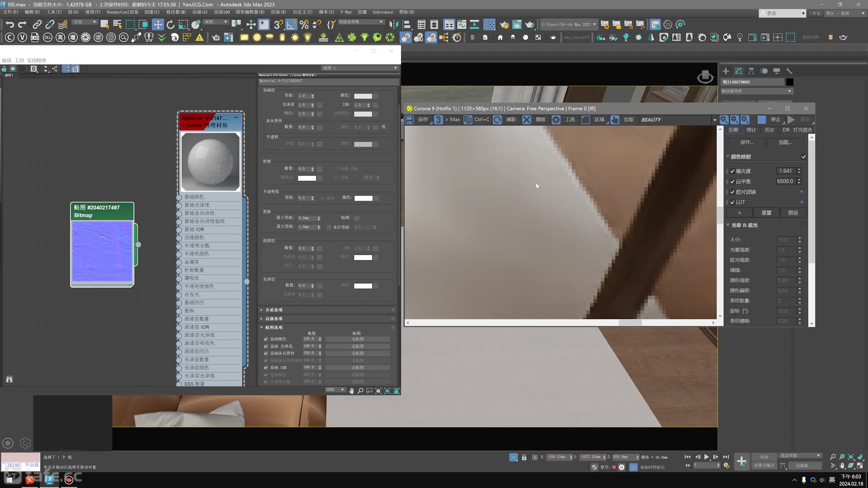Viewport: 868px width, 488px height.
Task: Open the Create tab plus icon in command panel
Action: (726, 71)
